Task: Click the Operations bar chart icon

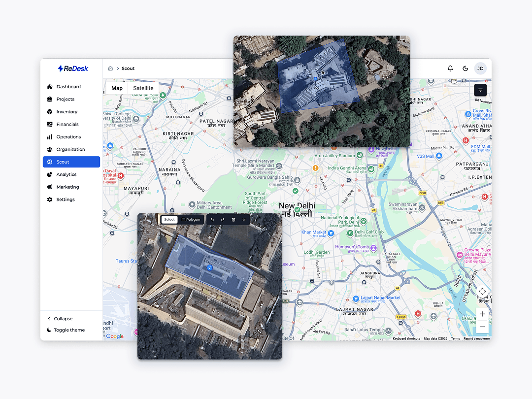Action: 50,137
